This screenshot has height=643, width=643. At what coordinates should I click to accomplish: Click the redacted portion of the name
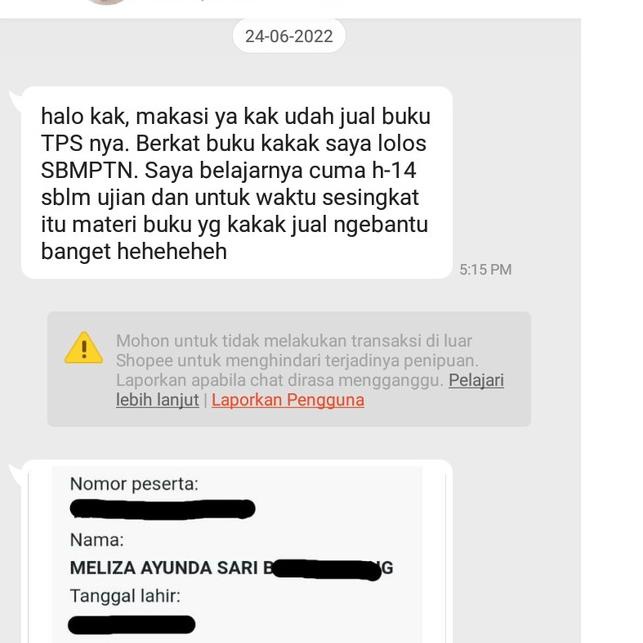328,570
